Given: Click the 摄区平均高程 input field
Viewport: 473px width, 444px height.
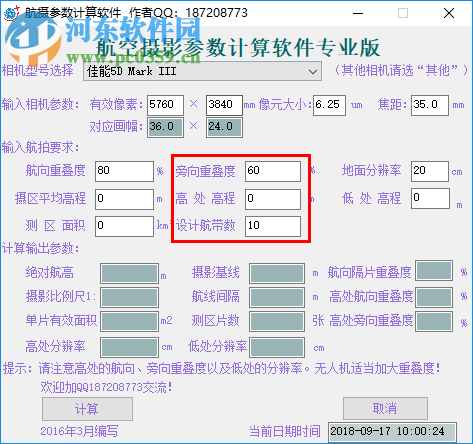Looking at the screenshot, I should [x=124, y=199].
